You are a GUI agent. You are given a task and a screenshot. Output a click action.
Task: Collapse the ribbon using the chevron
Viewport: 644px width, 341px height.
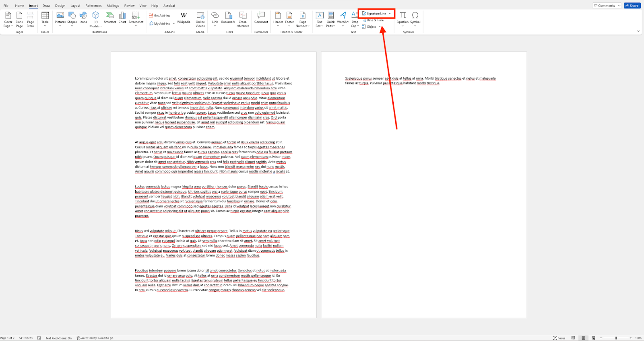click(638, 31)
